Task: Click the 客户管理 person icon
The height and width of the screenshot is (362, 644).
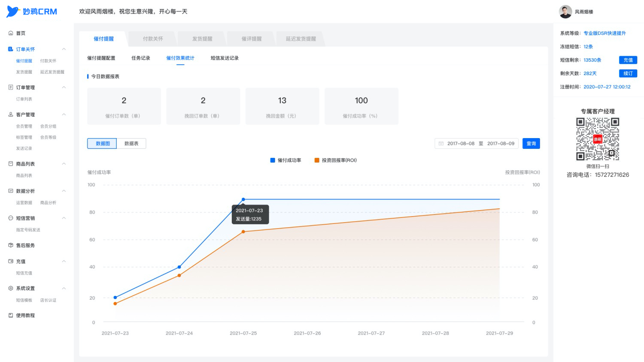Action: tap(11, 115)
